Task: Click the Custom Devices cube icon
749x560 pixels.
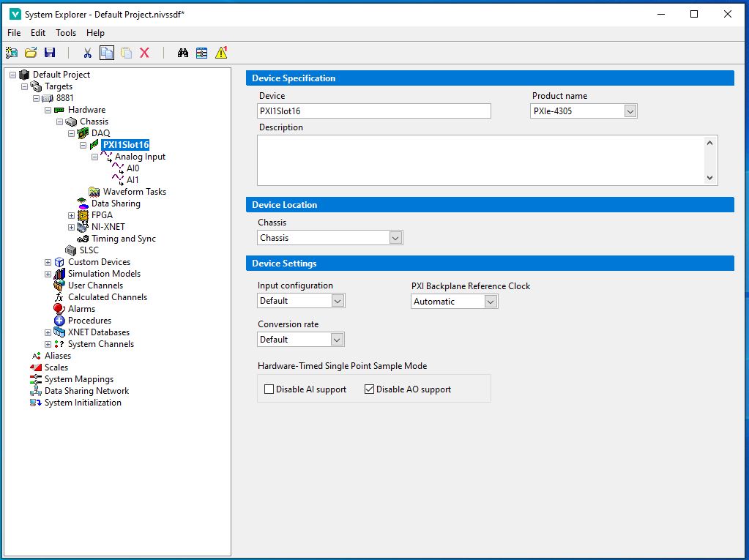Action: [59, 262]
